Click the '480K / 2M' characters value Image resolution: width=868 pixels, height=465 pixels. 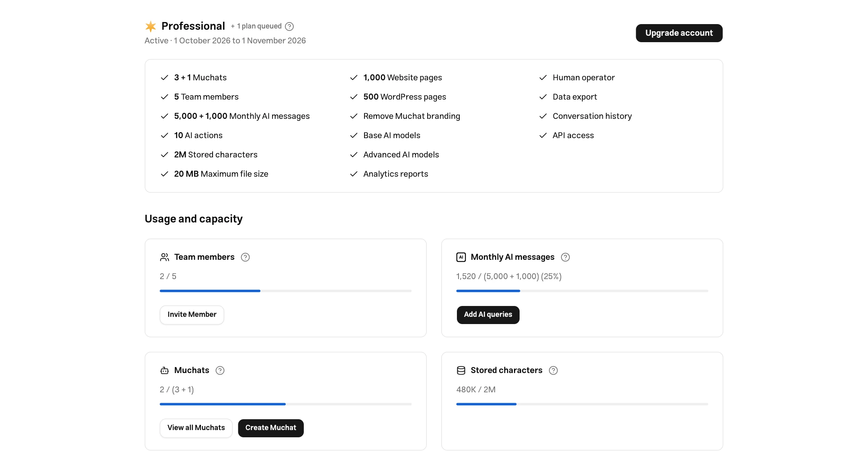pyautogui.click(x=476, y=390)
